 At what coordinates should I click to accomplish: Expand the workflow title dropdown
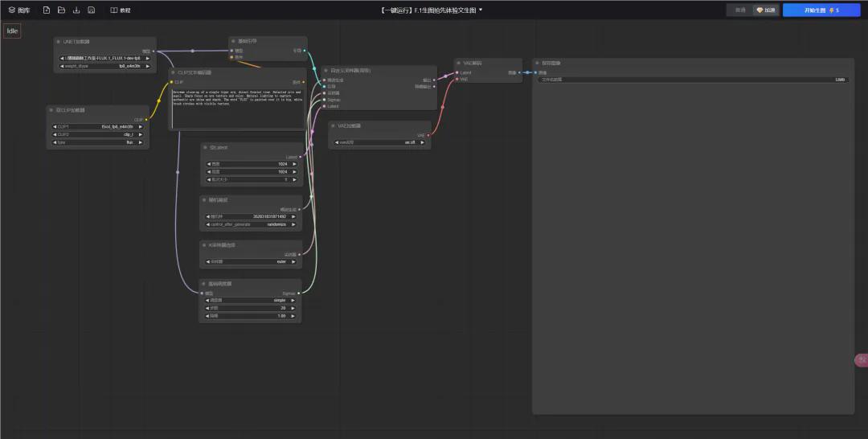click(481, 10)
